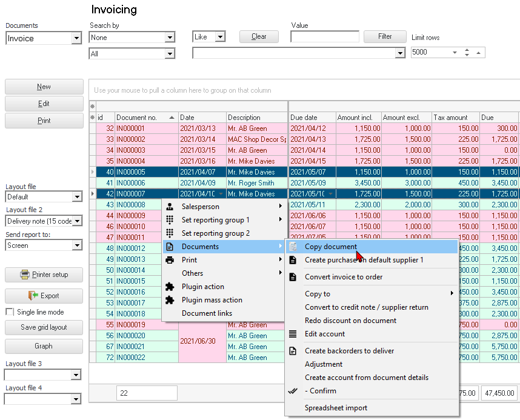The width and height of the screenshot is (520, 420).
Task: Click the double-check icon beside Confirm
Action: (x=293, y=391)
